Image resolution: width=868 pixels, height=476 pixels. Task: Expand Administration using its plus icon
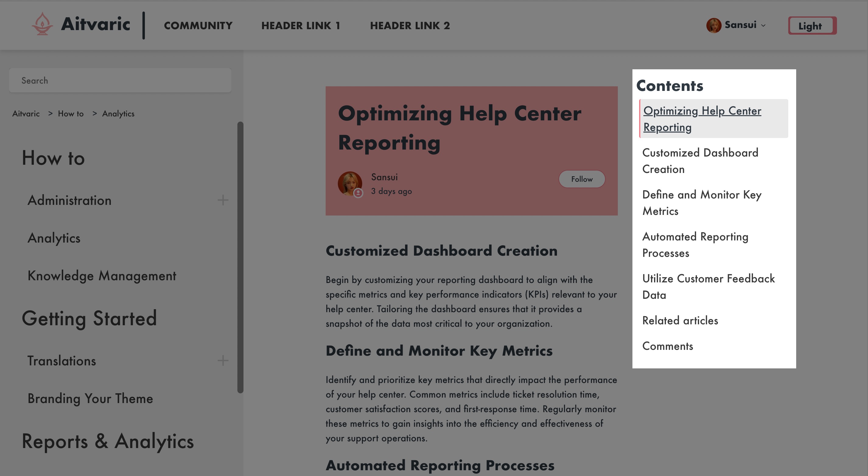click(223, 200)
